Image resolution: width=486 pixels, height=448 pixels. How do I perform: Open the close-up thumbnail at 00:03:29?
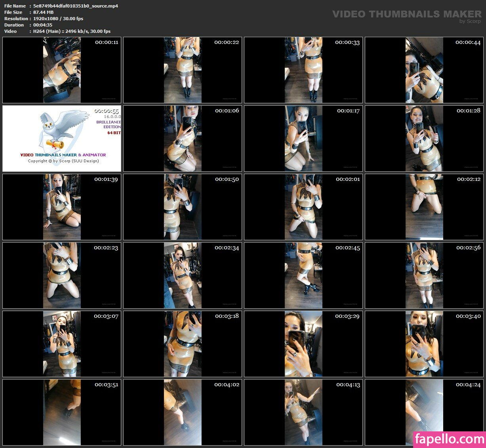303,344
